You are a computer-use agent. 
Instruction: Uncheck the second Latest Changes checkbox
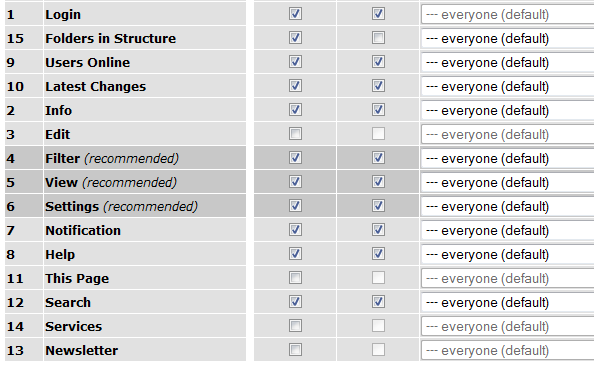[x=378, y=86]
